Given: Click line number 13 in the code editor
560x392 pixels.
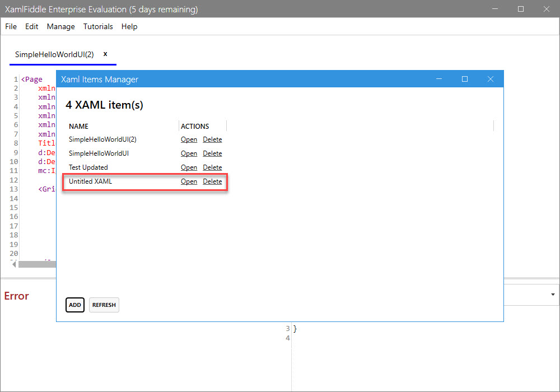Looking at the screenshot, I should [13, 189].
